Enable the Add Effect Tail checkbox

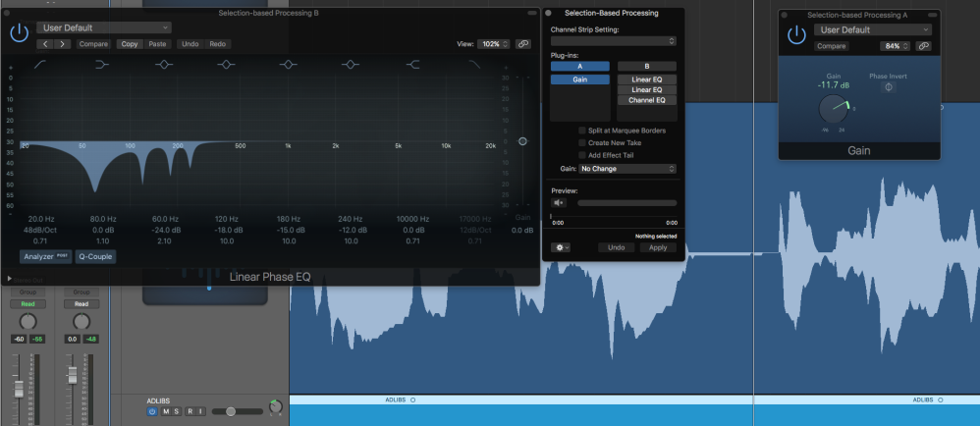(x=582, y=155)
